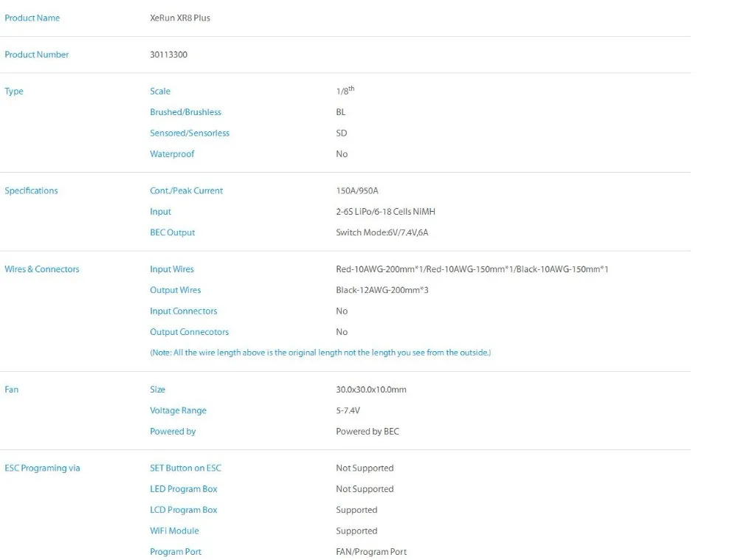Click the Black-12AWG-200mm*3 output wire value
738x560 pixels.
[x=382, y=291]
